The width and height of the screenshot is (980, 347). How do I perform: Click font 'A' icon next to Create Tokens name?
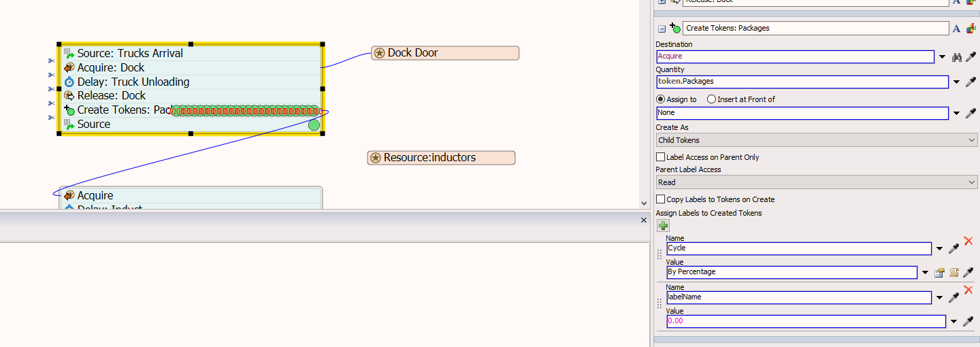tap(956, 29)
